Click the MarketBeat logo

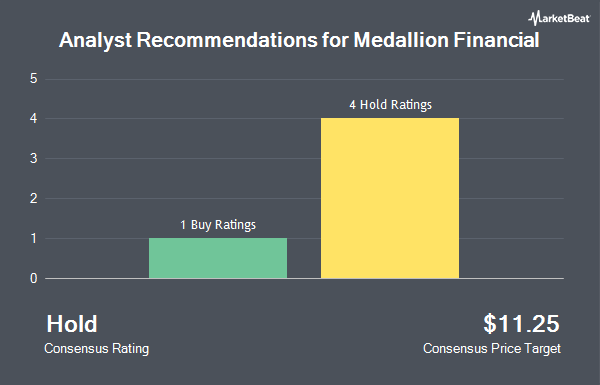[x=559, y=18]
